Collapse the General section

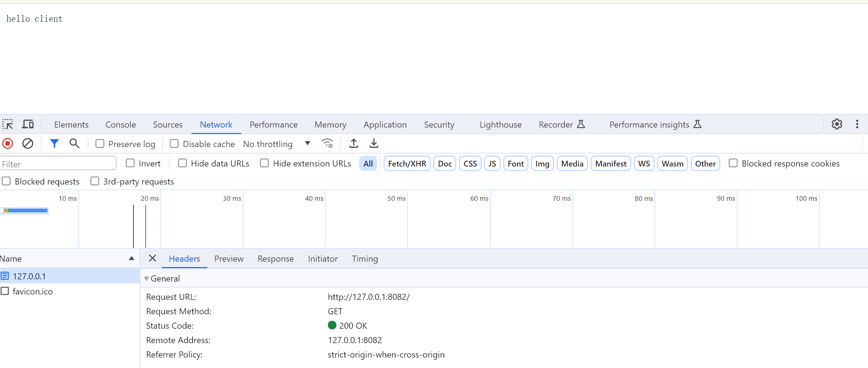pyautogui.click(x=146, y=279)
